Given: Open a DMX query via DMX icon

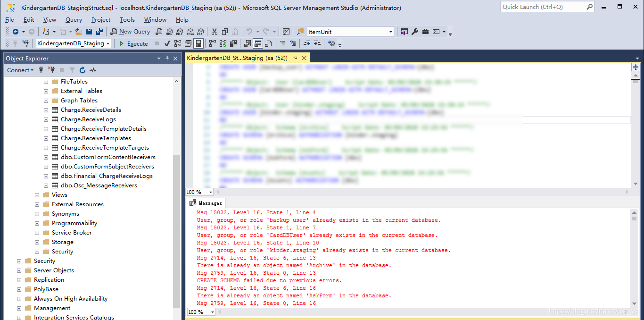Looking at the screenshot, I should [180, 32].
